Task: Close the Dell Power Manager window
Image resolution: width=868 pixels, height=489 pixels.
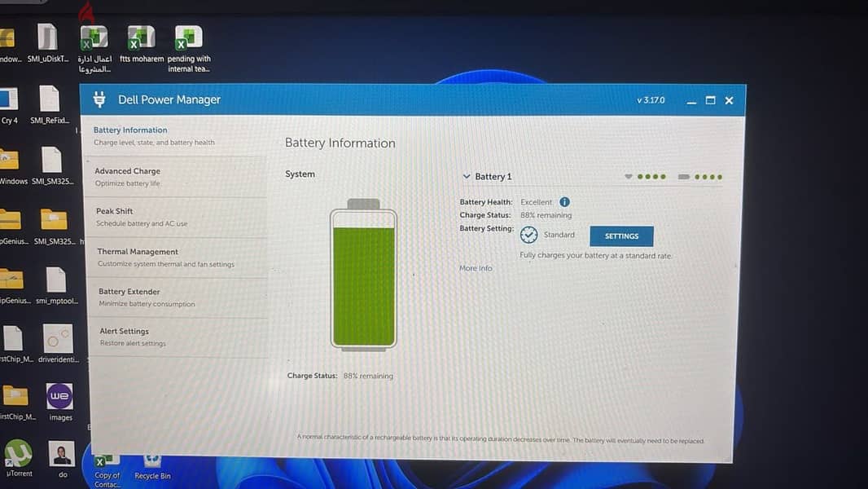Action: pos(729,100)
